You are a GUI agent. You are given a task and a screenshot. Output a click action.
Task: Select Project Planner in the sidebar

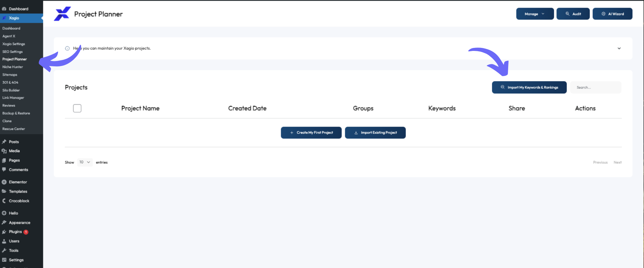tap(14, 59)
